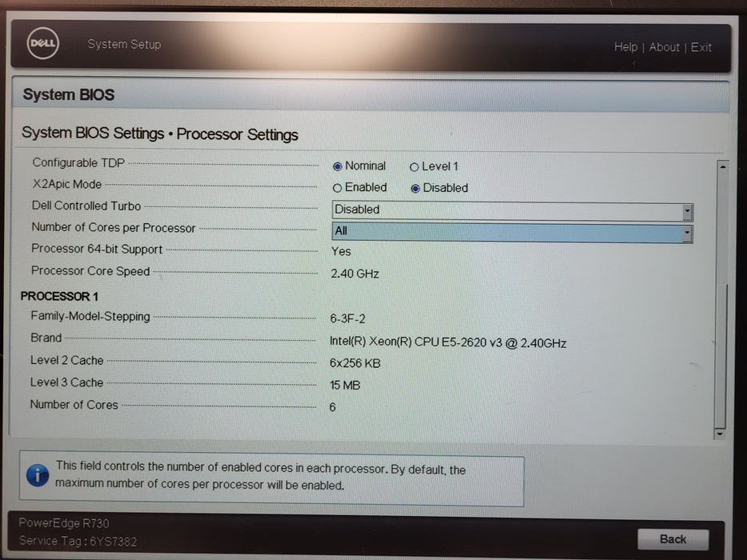This screenshot has width=747, height=560.
Task: Click Number of Cores per Processor label
Action: click(114, 228)
